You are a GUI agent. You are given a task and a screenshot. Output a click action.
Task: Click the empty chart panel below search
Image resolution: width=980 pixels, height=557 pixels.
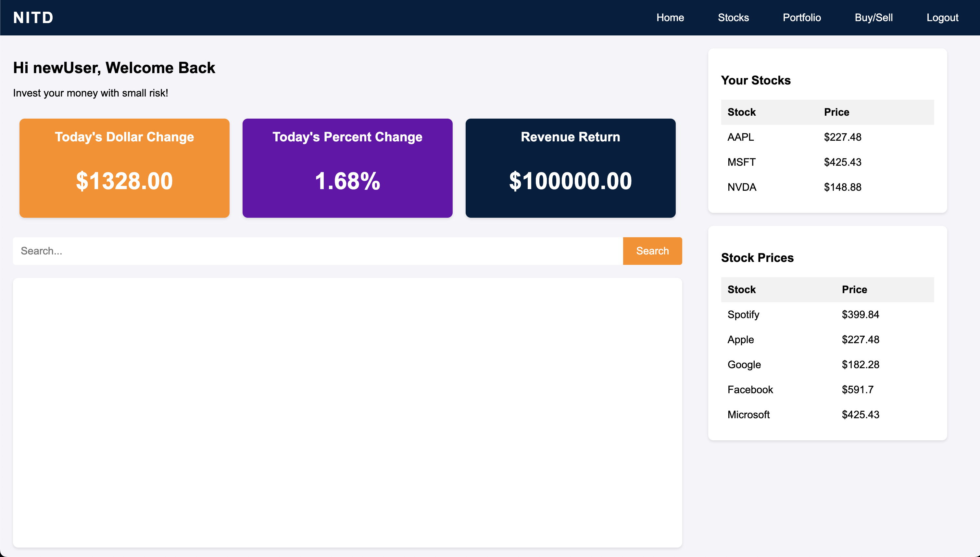347,412
